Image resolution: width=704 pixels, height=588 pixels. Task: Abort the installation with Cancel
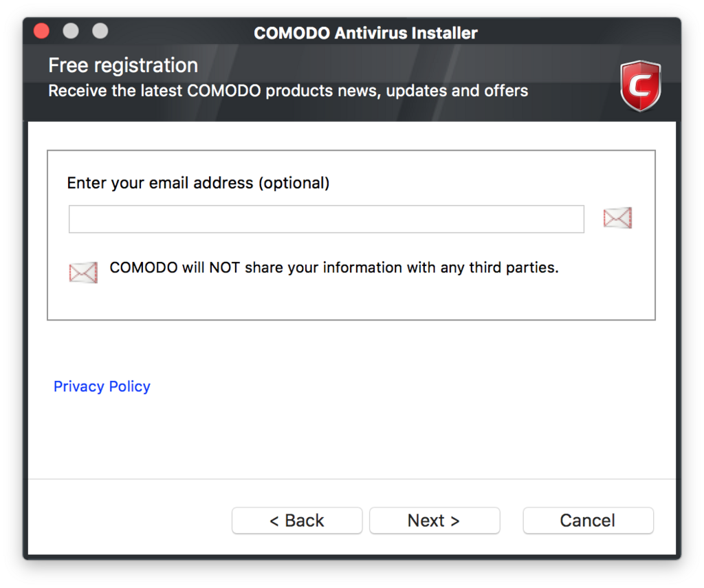click(588, 521)
